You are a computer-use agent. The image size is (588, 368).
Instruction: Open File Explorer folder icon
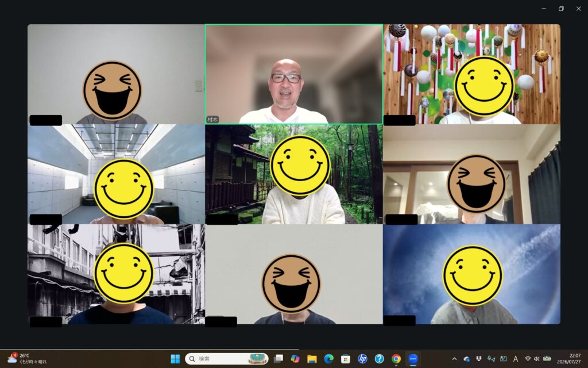click(312, 359)
